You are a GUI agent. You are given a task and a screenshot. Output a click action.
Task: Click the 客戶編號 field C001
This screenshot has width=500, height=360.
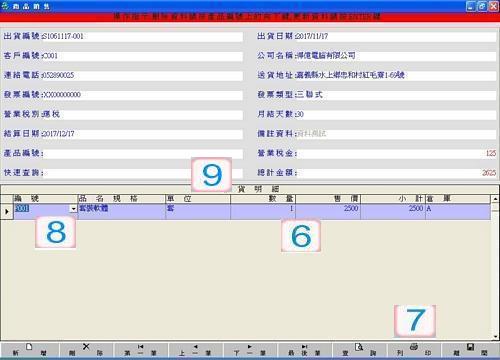pos(142,56)
